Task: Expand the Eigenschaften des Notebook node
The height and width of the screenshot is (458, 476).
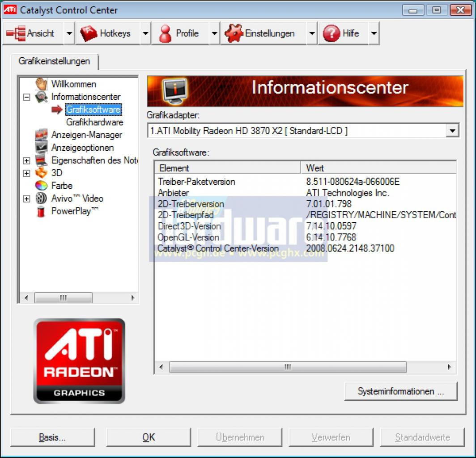Action: click(27, 161)
